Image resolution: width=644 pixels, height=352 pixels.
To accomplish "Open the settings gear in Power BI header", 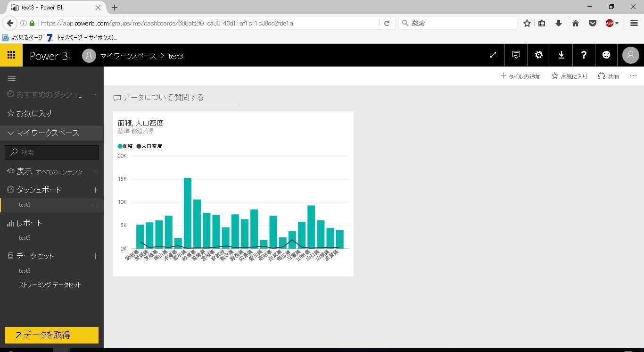I will 539,55.
